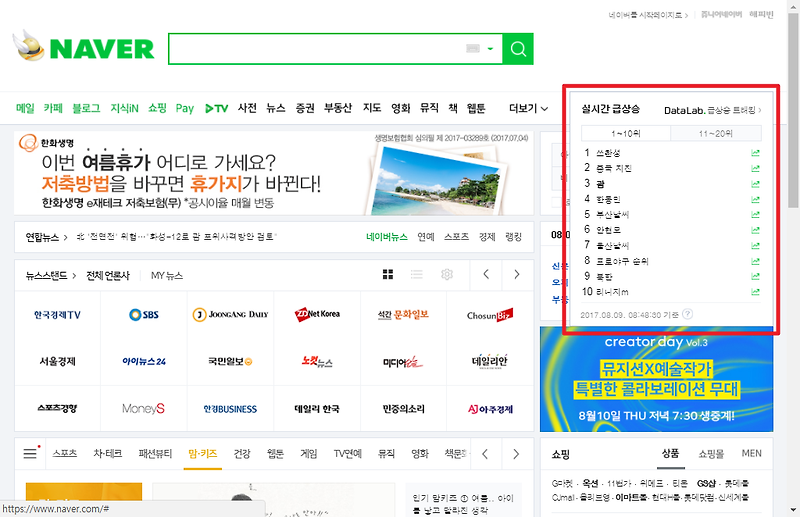Screen dimensions: 800x517
Task: Open the 노컷뉴스 publisher logo
Action: (317, 361)
